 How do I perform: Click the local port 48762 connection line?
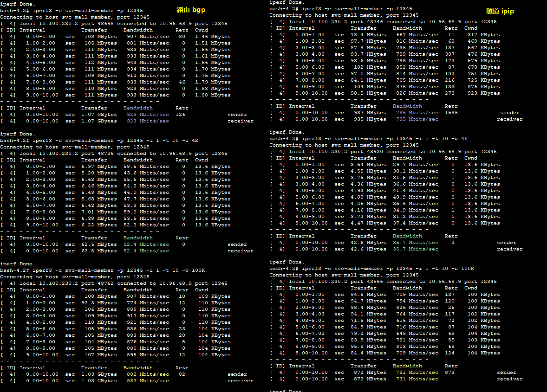[114, 283]
